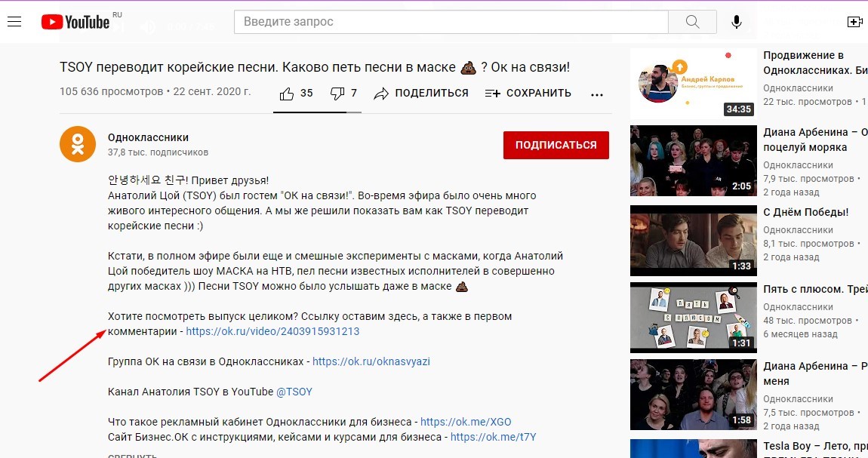Like the video with thumbs up

pos(287,94)
